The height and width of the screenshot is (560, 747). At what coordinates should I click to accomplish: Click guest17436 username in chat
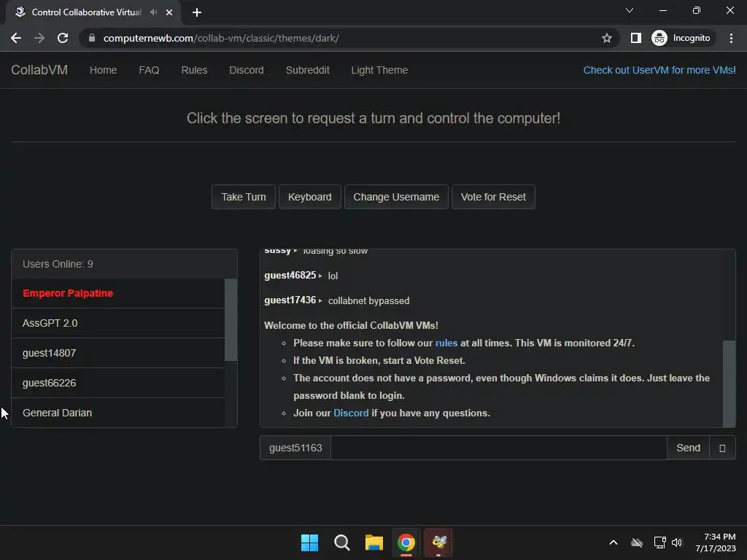click(290, 300)
